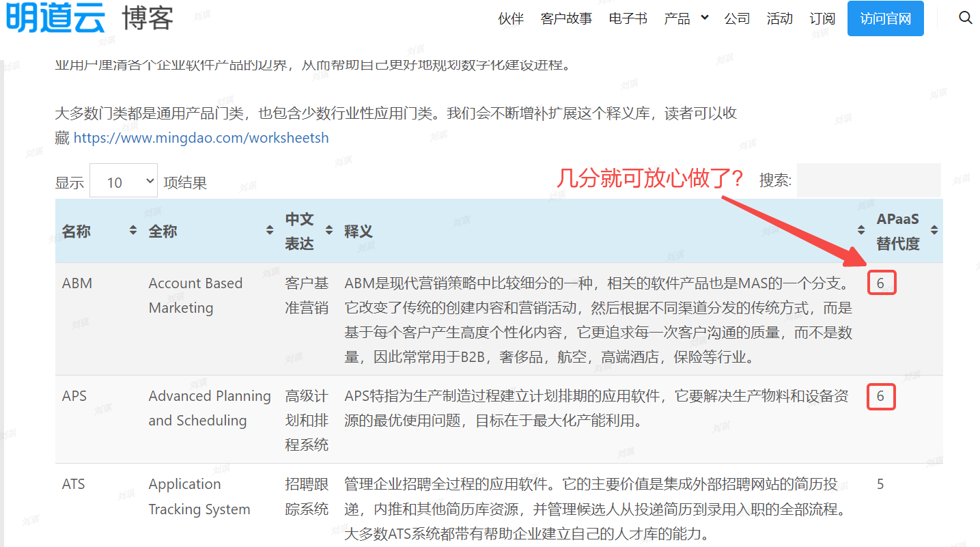This screenshot has height=547, width=980.
Task: Open the 电子书 navigation item
Action: click(x=628, y=18)
